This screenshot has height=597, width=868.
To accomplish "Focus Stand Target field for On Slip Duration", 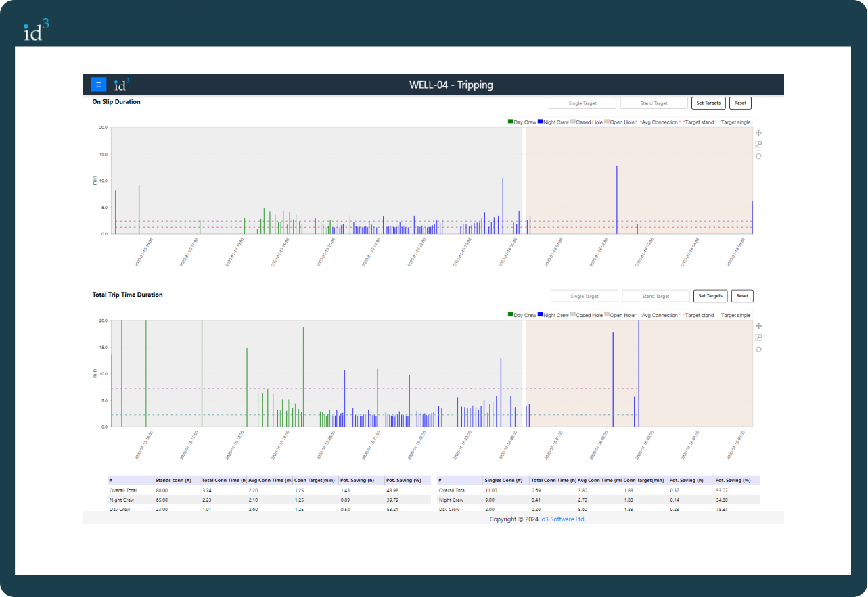I will coord(654,103).
